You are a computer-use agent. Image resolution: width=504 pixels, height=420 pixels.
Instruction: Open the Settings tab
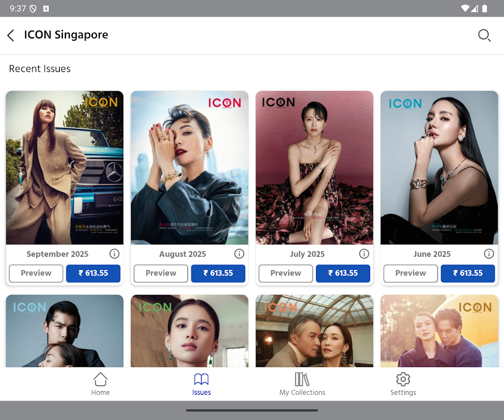coord(403,384)
